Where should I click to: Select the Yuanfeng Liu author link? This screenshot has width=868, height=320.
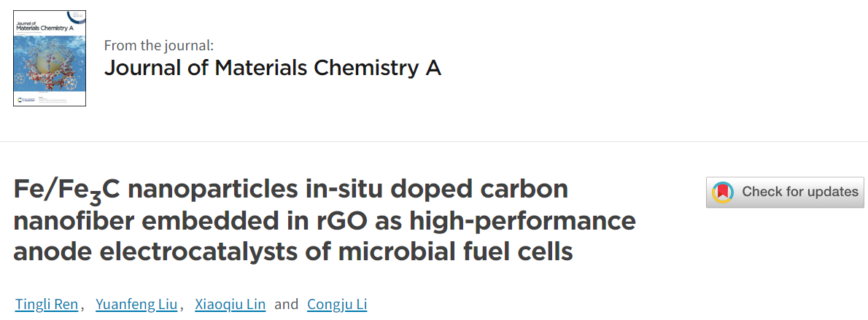136,305
